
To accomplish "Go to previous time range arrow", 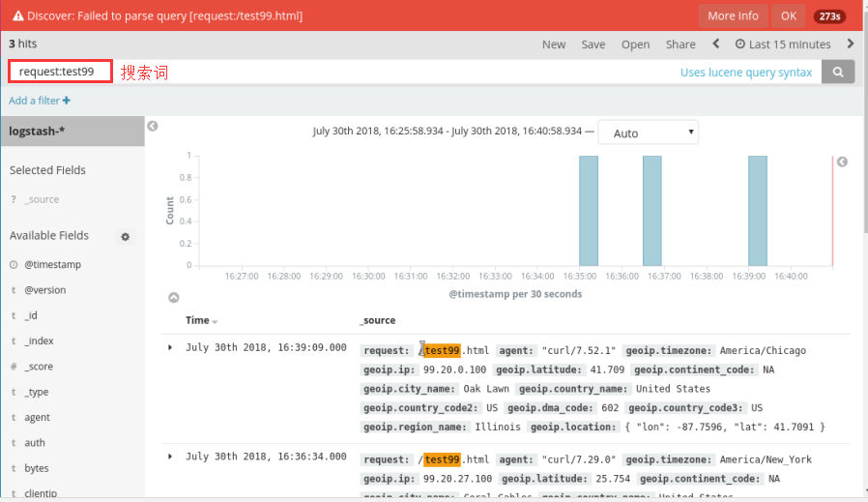I will pyautogui.click(x=716, y=44).
